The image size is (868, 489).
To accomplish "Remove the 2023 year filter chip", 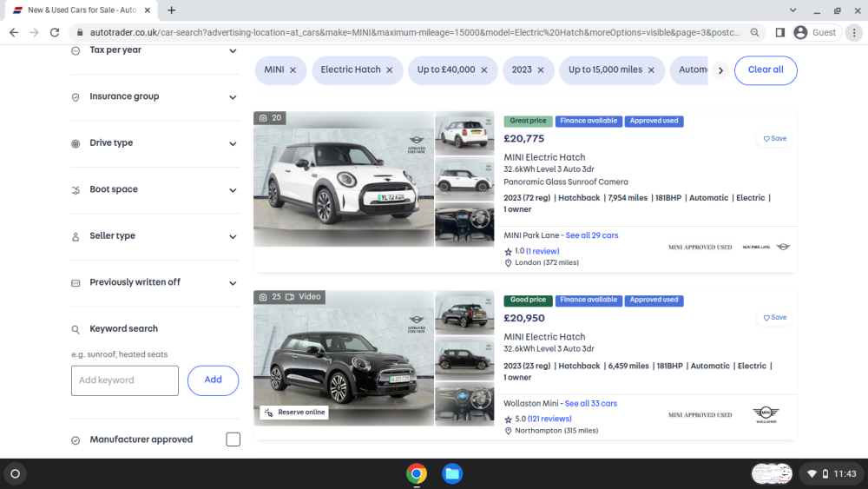I will tap(541, 69).
